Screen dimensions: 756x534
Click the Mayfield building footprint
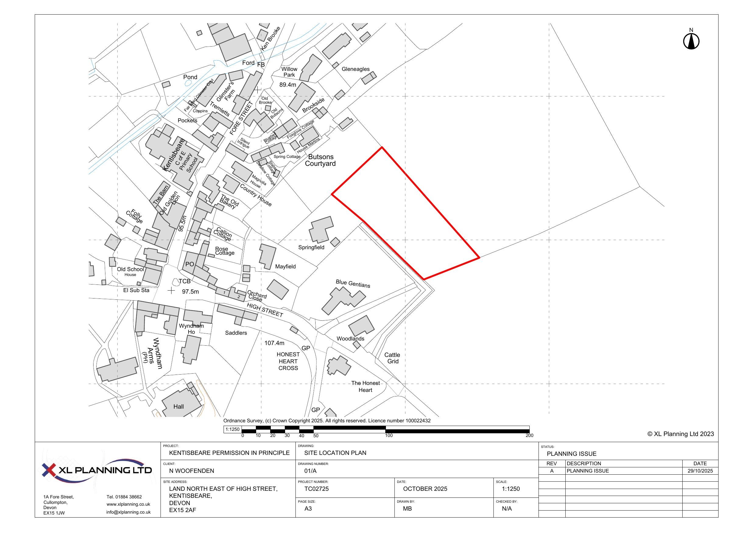coord(268,256)
